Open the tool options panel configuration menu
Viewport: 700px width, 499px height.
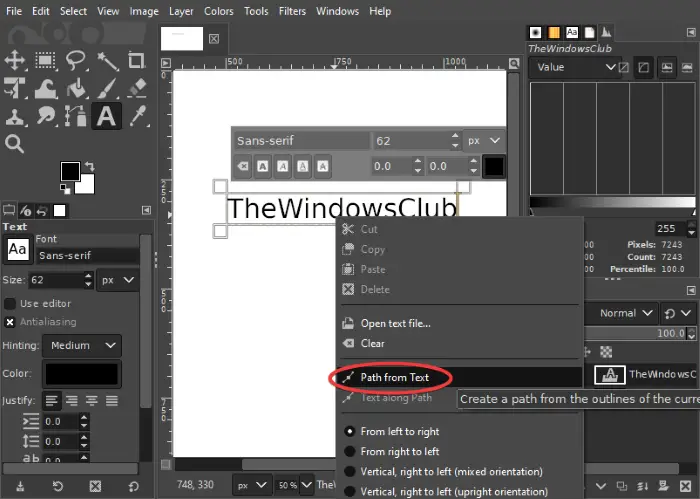point(146,210)
